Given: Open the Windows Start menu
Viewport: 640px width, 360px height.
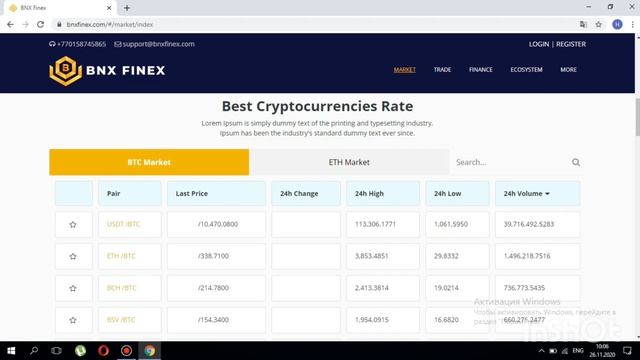Looking at the screenshot, I should [11, 351].
